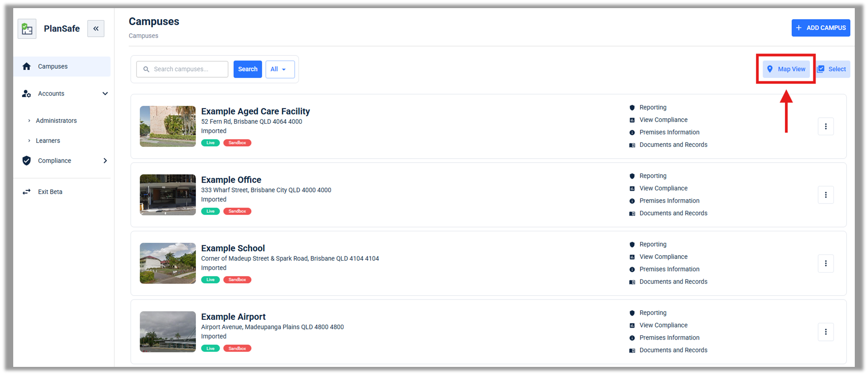Open three-dot menu for Example School
Viewport: 868px width, 375px height.
825,263
